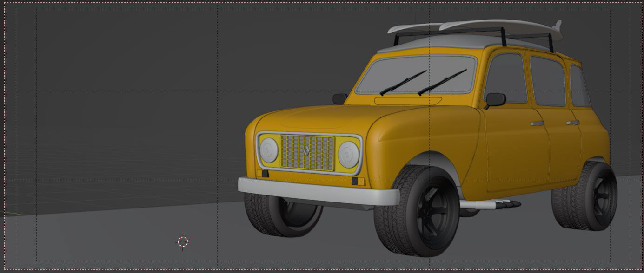The height and width of the screenshot is (273, 644).
Task: Click the 3D cursor on the ground
Action: (183, 241)
